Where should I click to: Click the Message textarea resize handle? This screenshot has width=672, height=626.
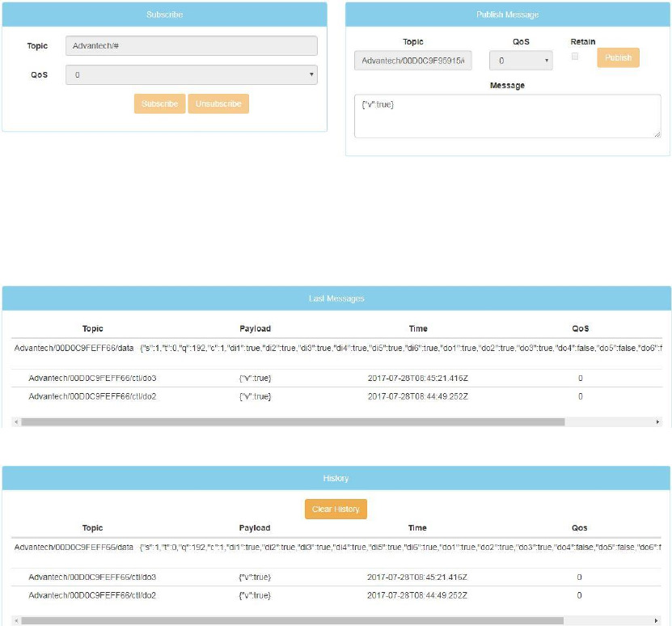point(657,133)
